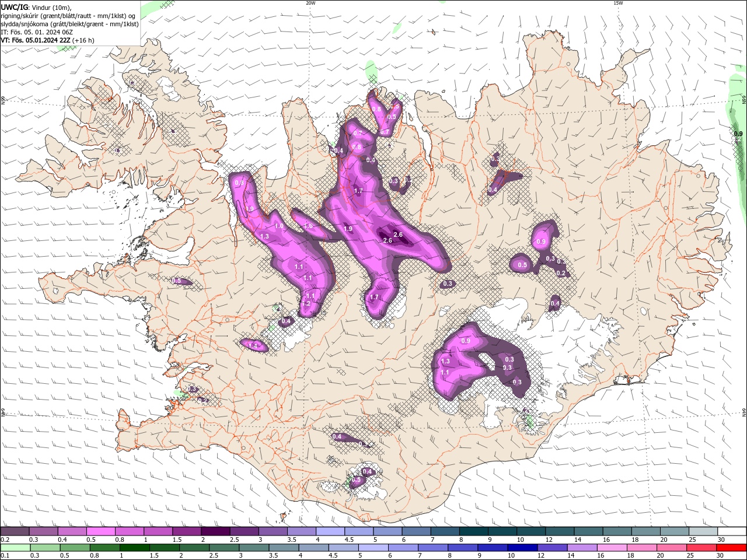This screenshot has width=747, height=560.
Task: Select the dark teal upper swatch labeled 8
Action: coord(473,531)
